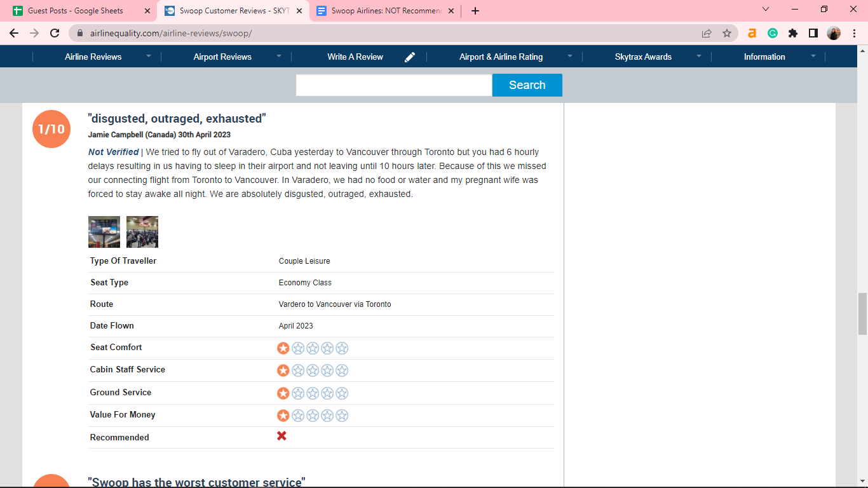This screenshot has height=488, width=868.
Task: Click the scrollbar up arrow
Action: pyautogui.click(x=862, y=50)
